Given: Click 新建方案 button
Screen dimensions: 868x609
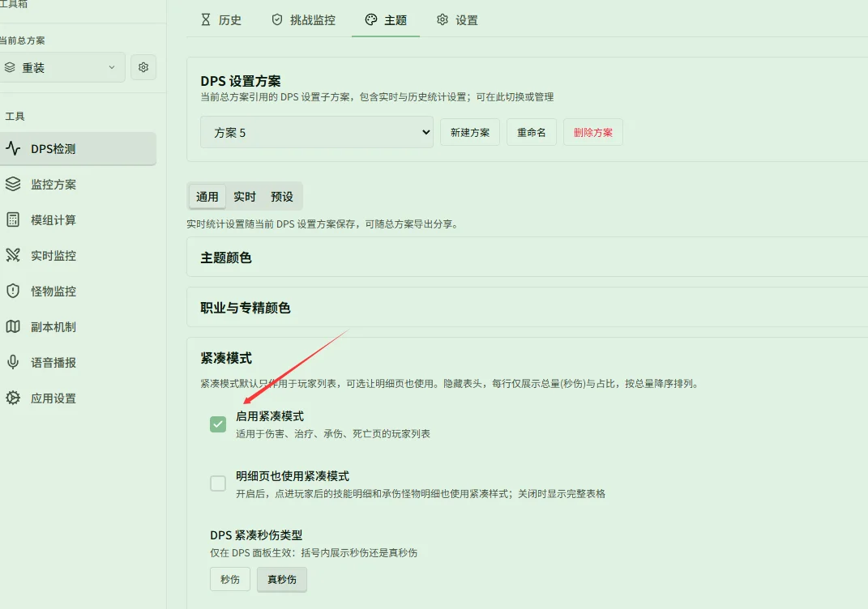Looking at the screenshot, I should point(470,132).
